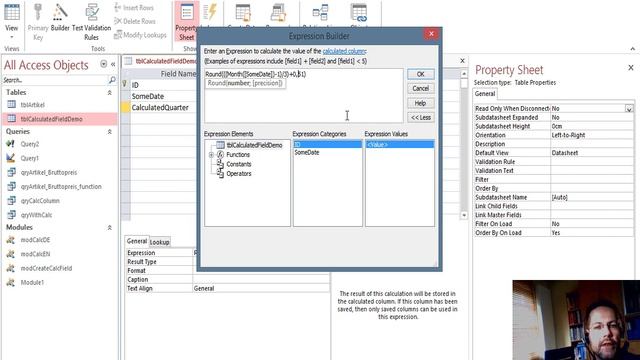
Task: Follow the calculated column link
Action: pyautogui.click(x=344, y=51)
